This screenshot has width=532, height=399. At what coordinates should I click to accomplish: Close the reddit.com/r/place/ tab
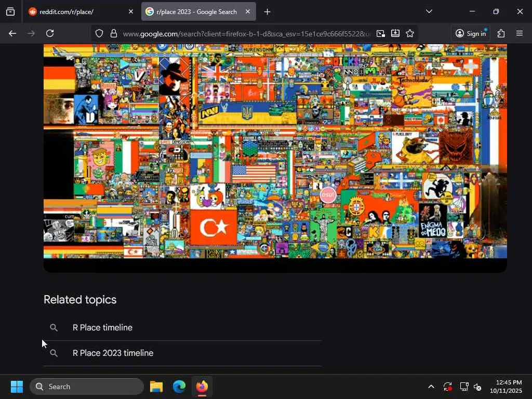coord(130,11)
